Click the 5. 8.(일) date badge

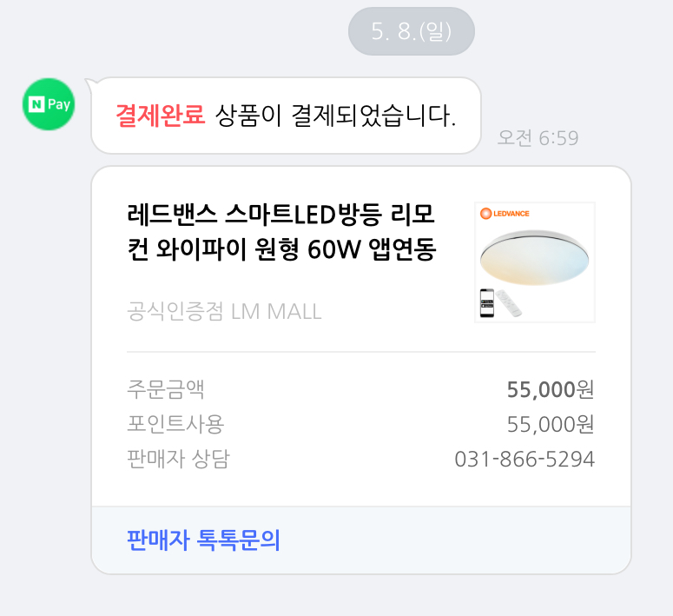click(412, 31)
